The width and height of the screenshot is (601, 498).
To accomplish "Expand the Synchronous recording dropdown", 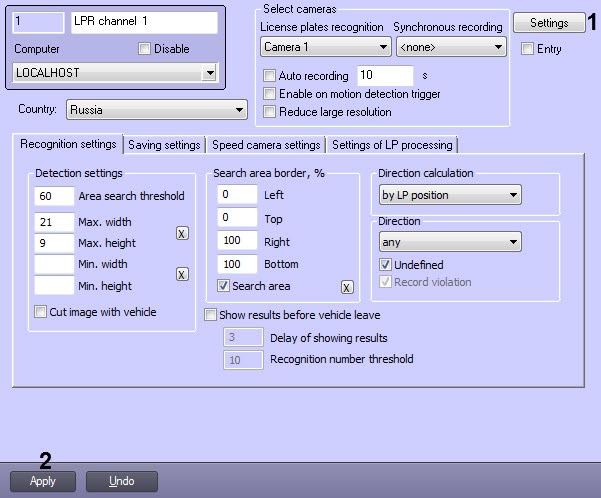I will point(450,46).
